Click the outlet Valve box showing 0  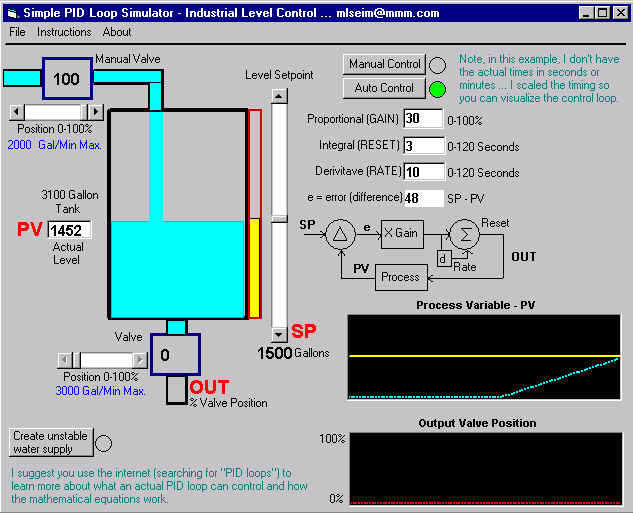(175, 355)
